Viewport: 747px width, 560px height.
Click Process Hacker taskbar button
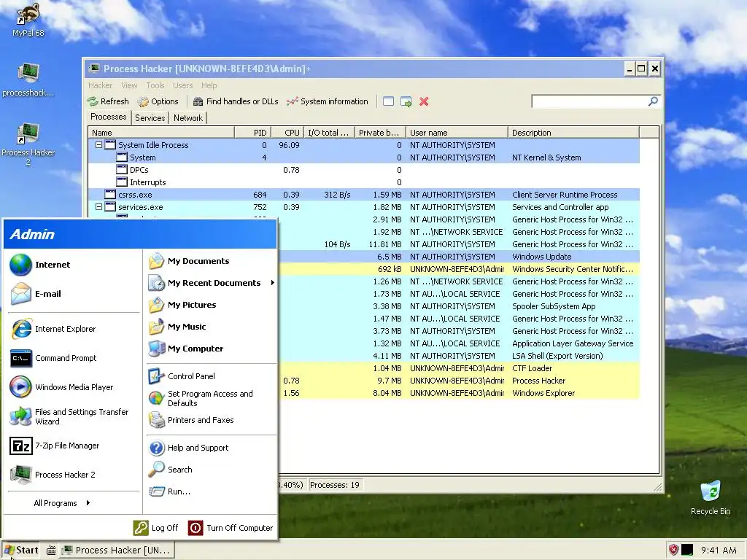117,550
